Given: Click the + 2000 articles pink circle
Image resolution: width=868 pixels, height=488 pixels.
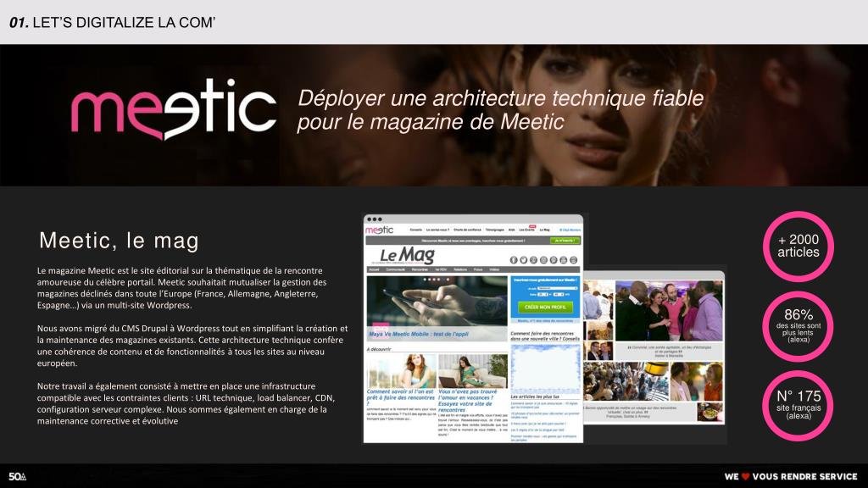Looking at the screenshot, I should pos(798,247).
